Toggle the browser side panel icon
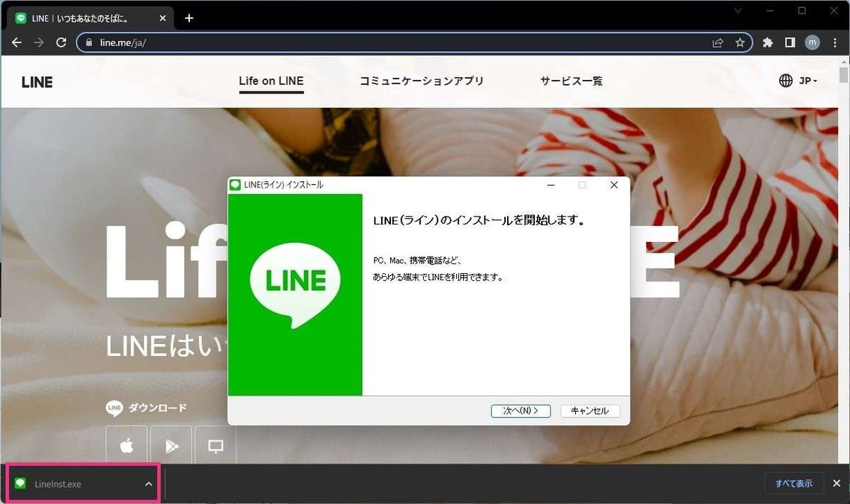 pyautogui.click(x=790, y=42)
